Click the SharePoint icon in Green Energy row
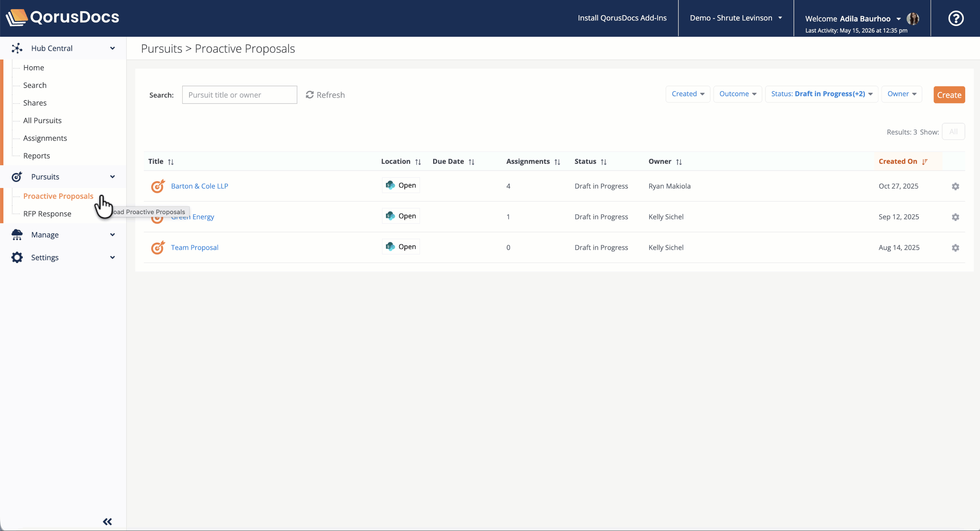The height and width of the screenshot is (531, 980). pos(390,216)
